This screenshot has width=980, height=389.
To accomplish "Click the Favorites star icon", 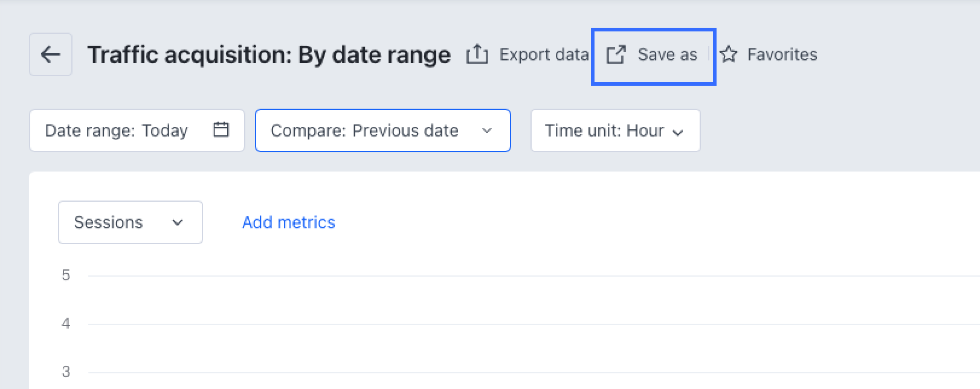I will [x=729, y=54].
